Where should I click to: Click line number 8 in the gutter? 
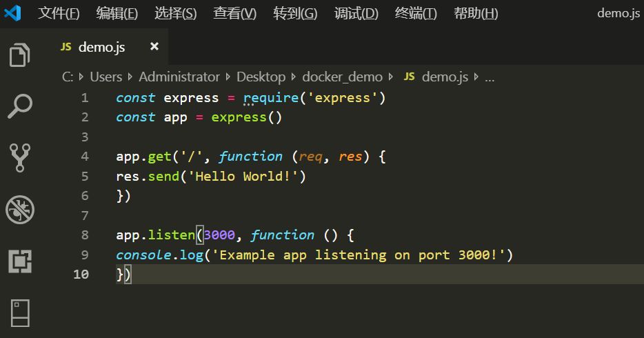pyautogui.click(x=85, y=235)
